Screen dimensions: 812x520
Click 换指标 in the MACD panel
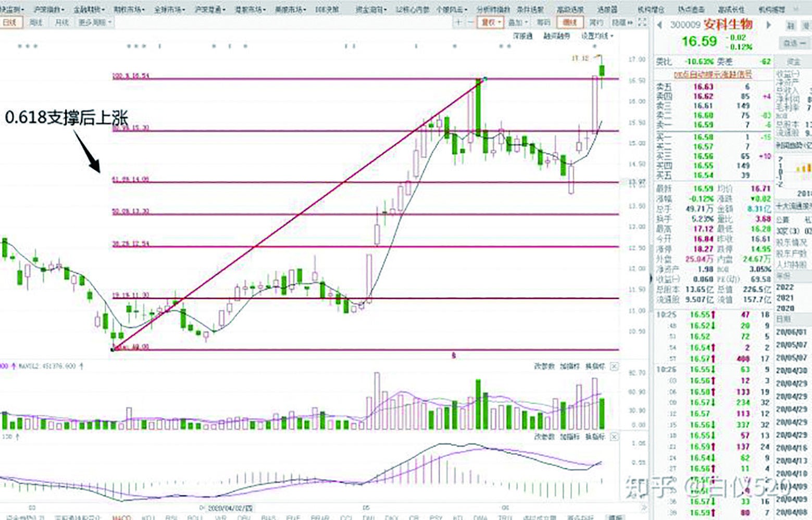pos(595,437)
